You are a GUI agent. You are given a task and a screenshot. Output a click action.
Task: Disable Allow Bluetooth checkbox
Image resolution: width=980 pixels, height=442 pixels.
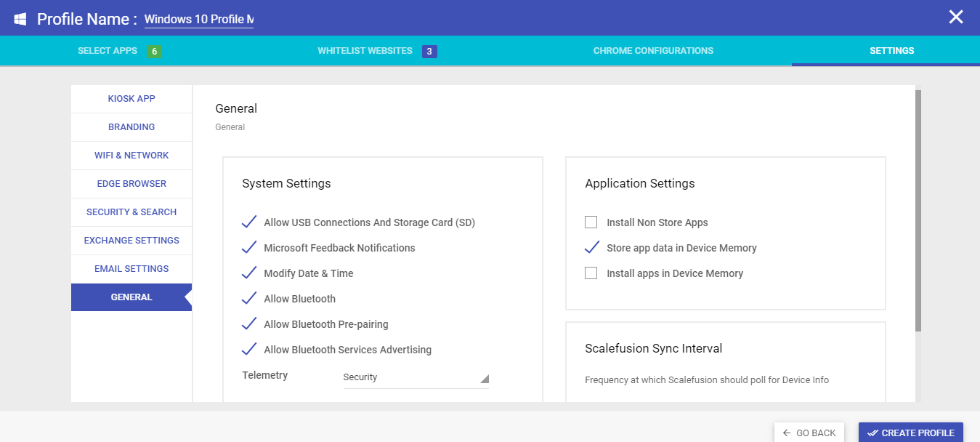click(249, 299)
